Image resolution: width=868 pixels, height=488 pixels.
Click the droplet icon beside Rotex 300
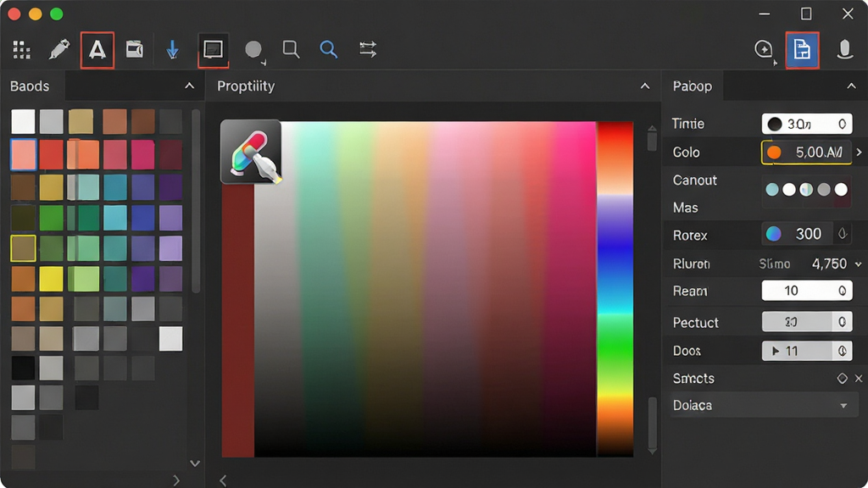843,234
